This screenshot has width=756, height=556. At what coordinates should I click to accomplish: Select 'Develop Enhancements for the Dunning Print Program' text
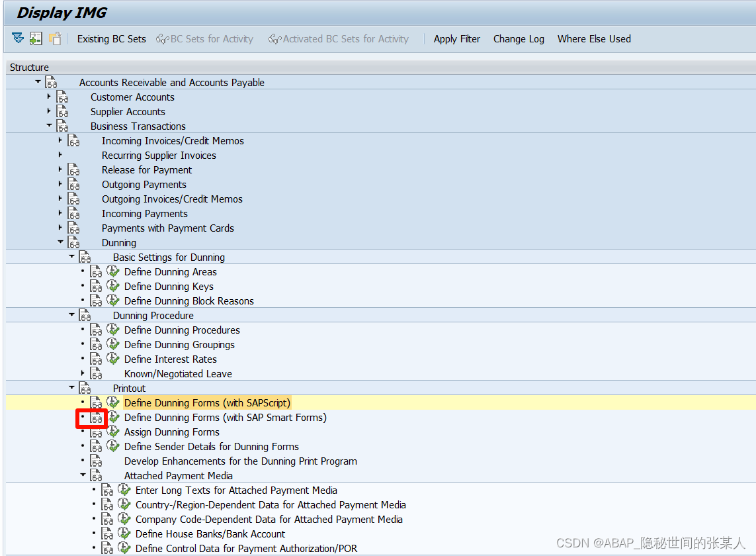(x=241, y=461)
